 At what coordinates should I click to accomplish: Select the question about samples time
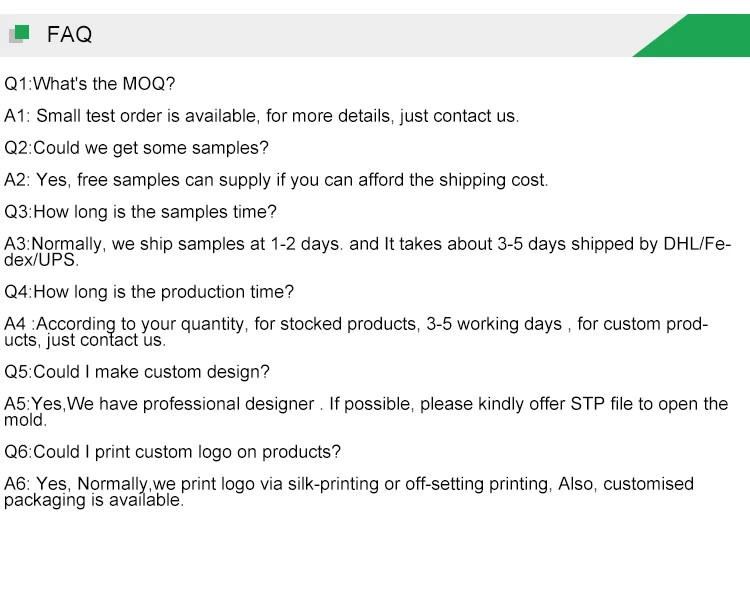click(141, 212)
